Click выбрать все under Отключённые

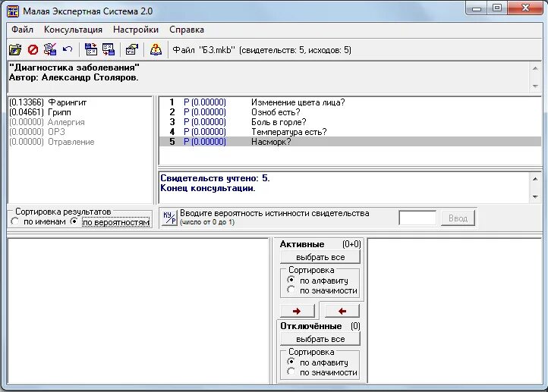click(320, 339)
